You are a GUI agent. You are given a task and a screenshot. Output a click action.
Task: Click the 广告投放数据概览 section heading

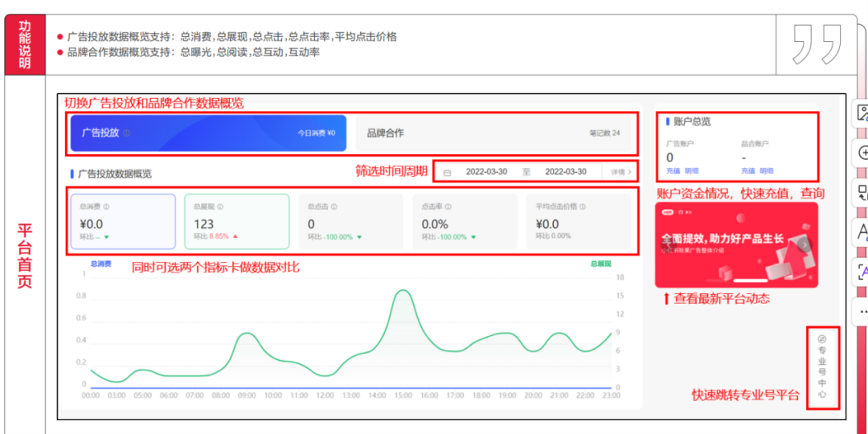[115, 174]
